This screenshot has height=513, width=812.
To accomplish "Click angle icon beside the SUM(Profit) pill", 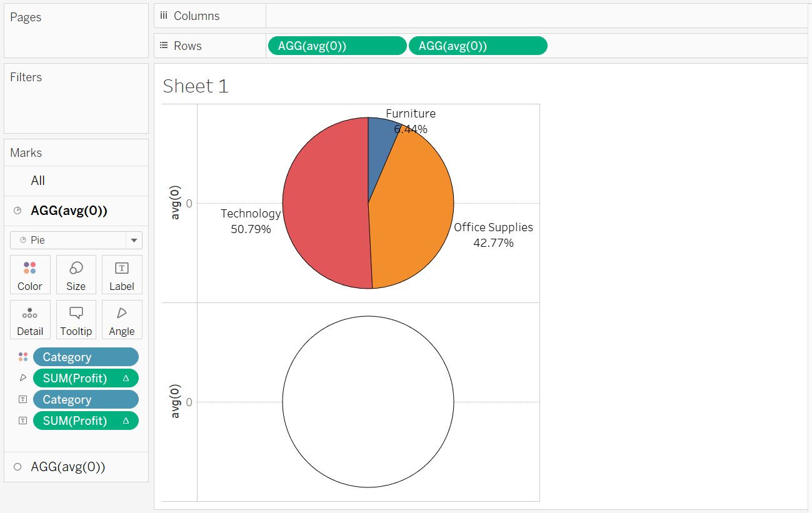I will point(23,378).
